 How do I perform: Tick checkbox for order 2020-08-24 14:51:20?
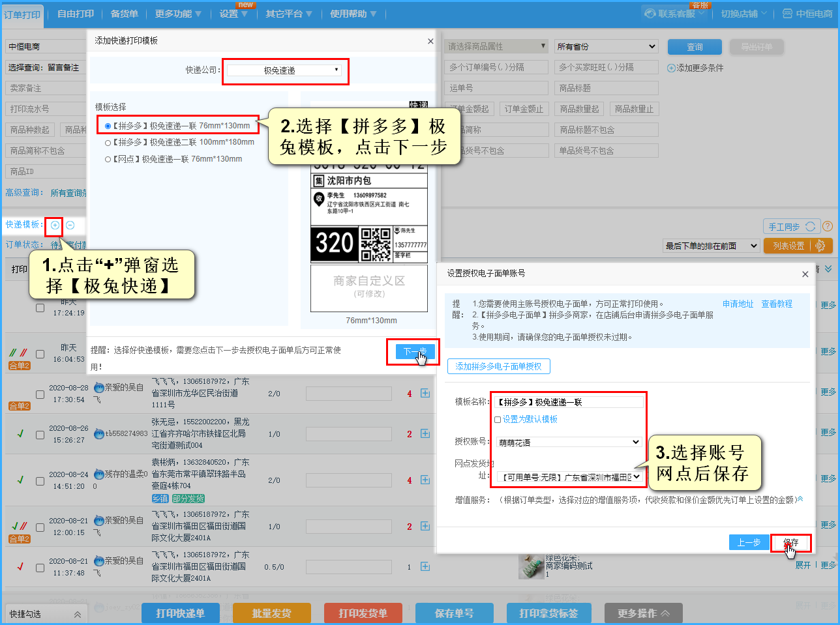tap(40, 481)
